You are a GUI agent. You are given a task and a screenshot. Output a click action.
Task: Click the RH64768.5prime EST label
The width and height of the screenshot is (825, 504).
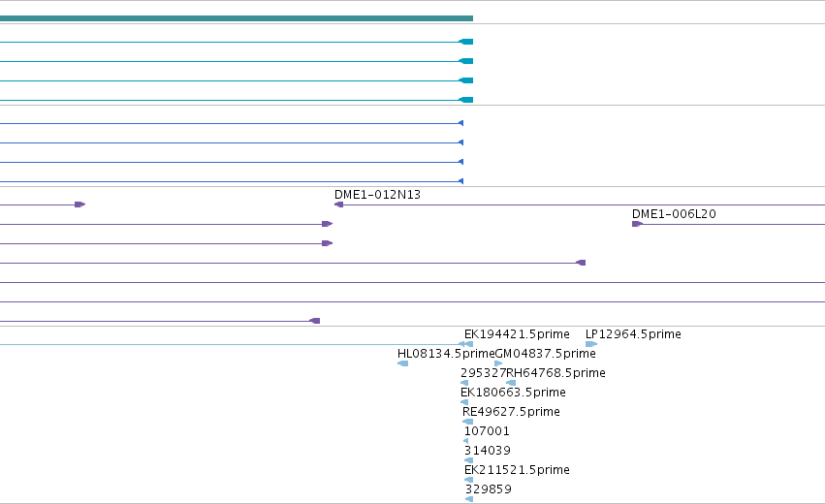(x=555, y=373)
